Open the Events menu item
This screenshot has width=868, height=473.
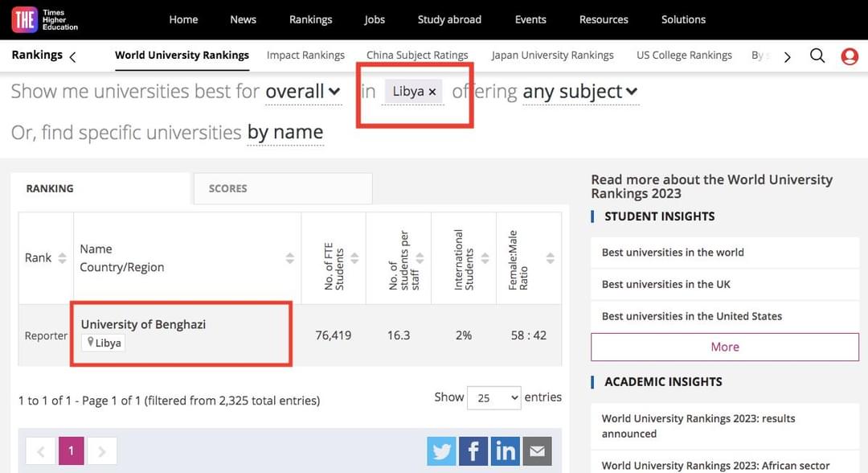tap(530, 19)
